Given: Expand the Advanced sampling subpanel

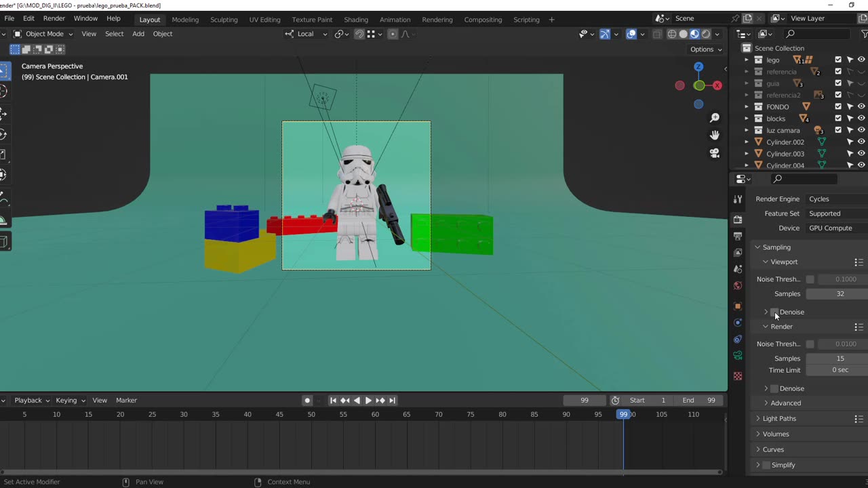Looking at the screenshot, I should click(x=785, y=403).
